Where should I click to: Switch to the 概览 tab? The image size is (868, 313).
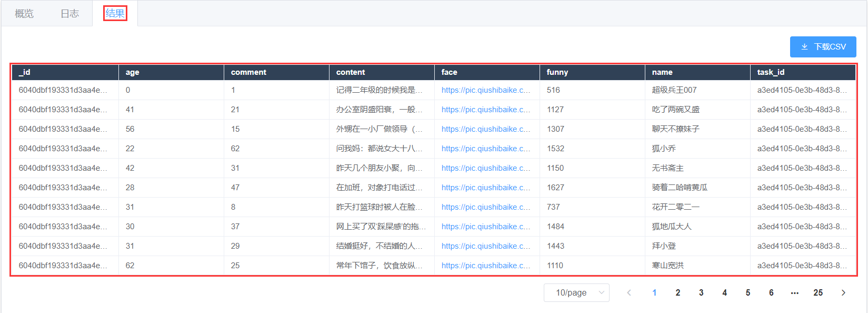[24, 14]
